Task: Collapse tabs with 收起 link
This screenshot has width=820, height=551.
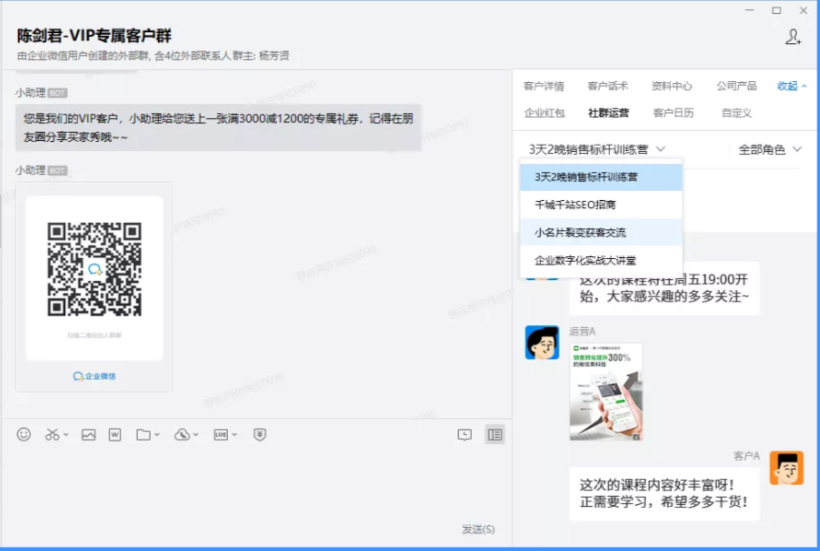Action: point(791,86)
